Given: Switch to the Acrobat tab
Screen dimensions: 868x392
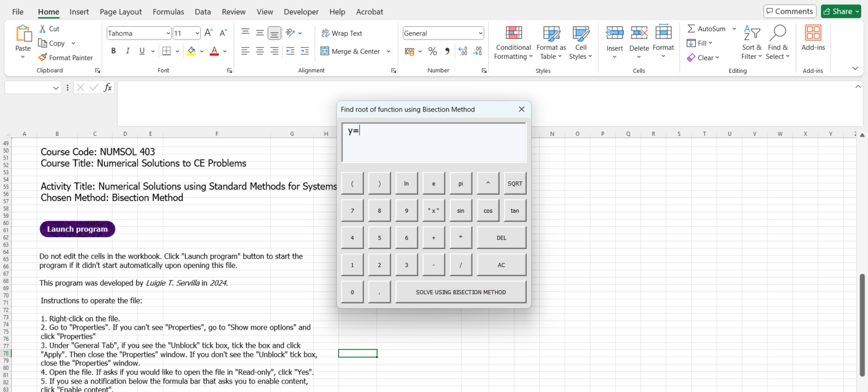Looking at the screenshot, I should 370,11.
